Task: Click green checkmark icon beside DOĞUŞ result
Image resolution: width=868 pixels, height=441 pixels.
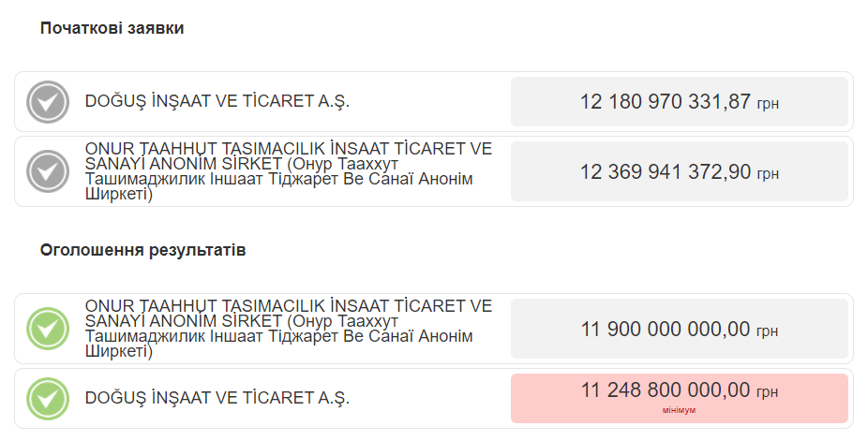Action: pyautogui.click(x=47, y=398)
